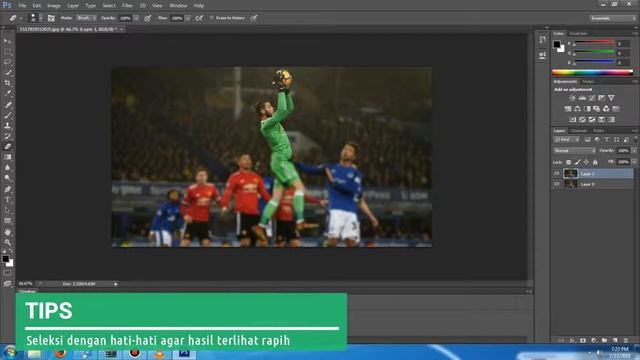
Task: Select the Eraser tool in the toolbox
Action: pos(7,147)
